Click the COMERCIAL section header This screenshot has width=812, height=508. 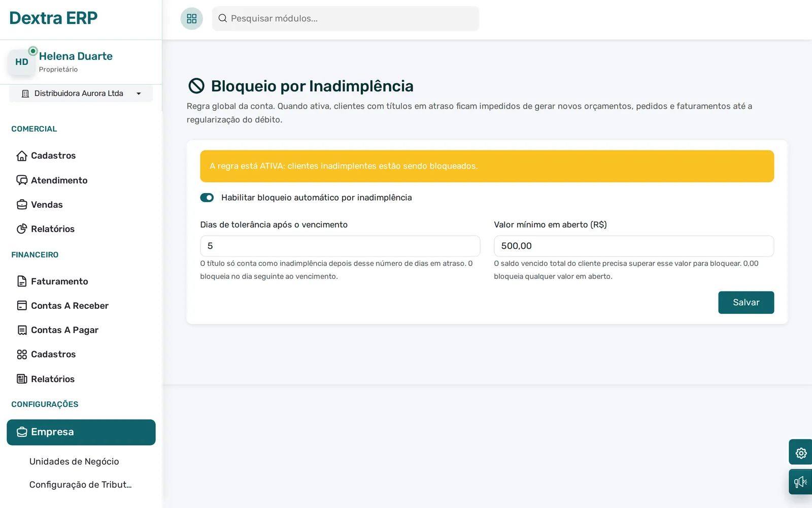(34, 129)
